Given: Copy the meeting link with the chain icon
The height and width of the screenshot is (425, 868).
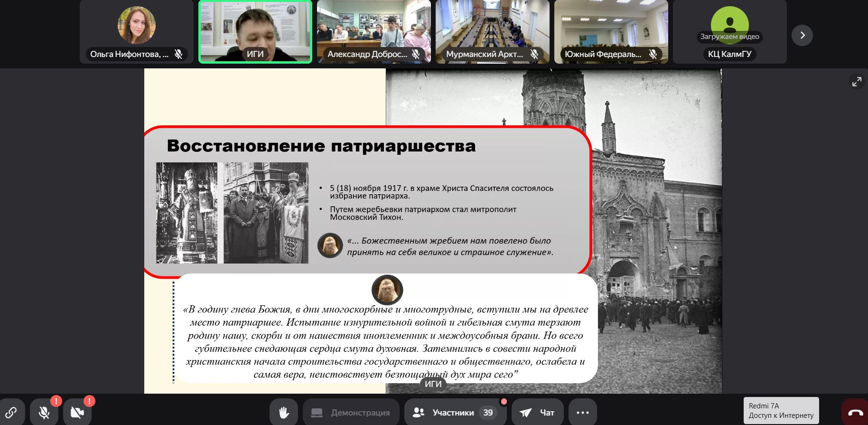Looking at the screenshot, I should click(11, 412).
